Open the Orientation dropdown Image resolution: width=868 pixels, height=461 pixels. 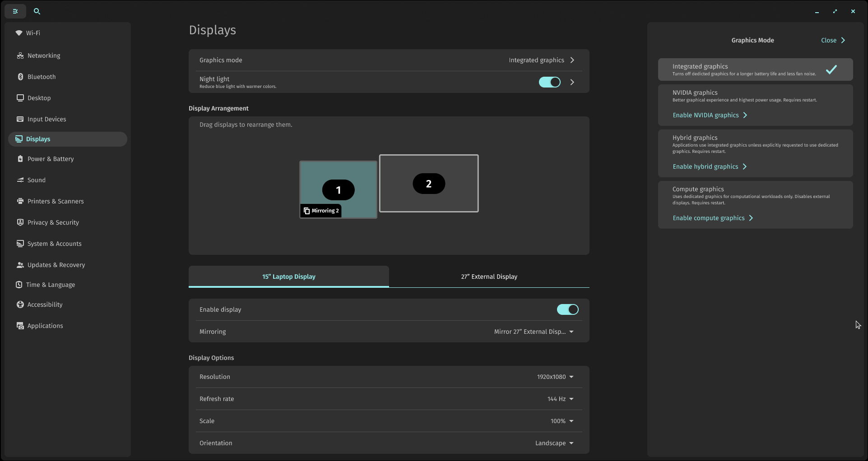click(553, 443)
